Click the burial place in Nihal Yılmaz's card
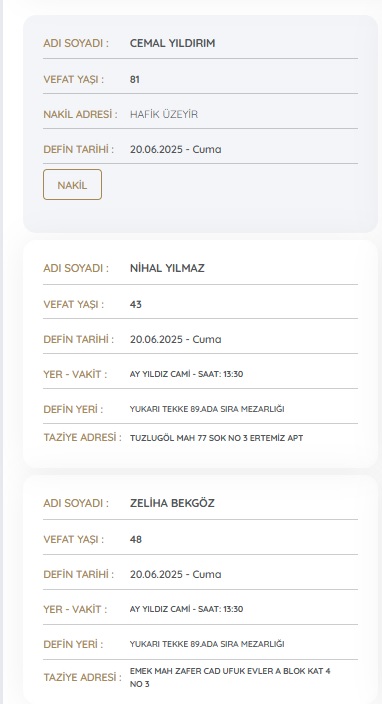The height and width of the screenshot is (704, 382). click(x=207, y=409)
